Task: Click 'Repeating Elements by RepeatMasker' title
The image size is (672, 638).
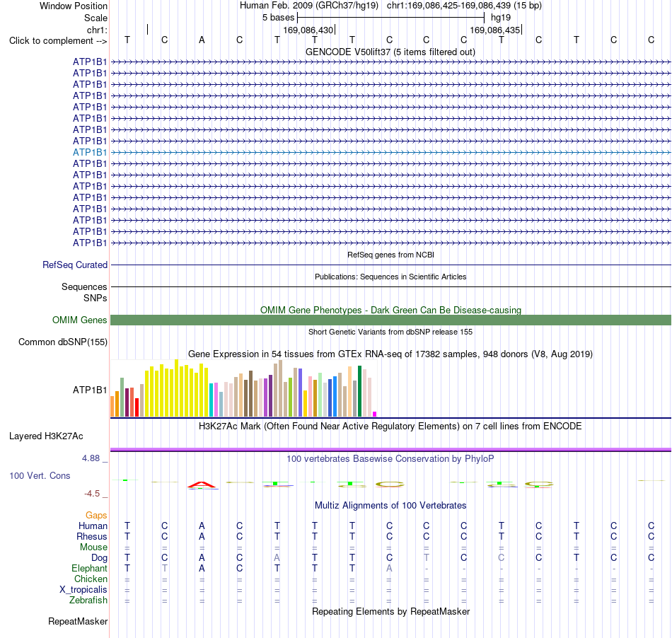Action: point(391,611)
